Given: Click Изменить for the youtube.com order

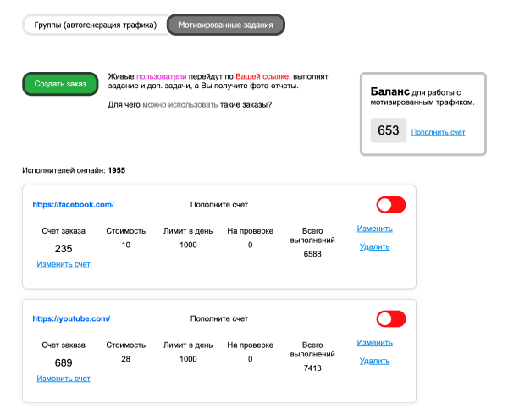Looking at the screenshot, I should (x=374, y=343).
